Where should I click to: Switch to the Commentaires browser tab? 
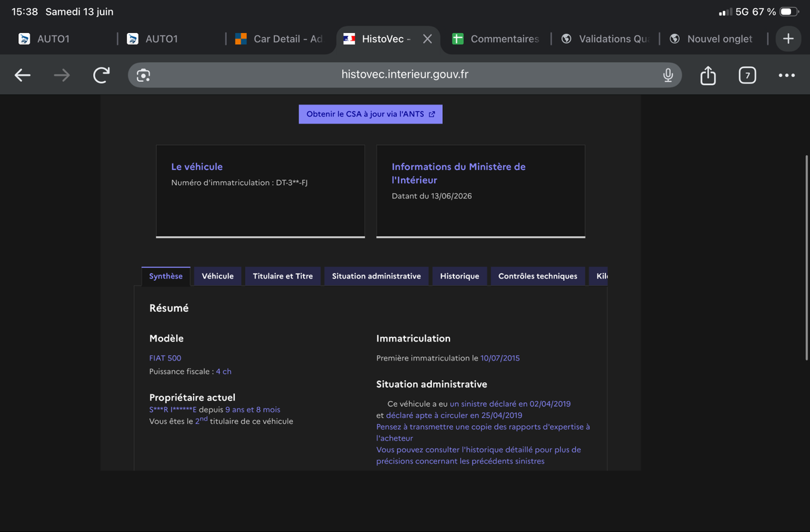tap(496, 38)
